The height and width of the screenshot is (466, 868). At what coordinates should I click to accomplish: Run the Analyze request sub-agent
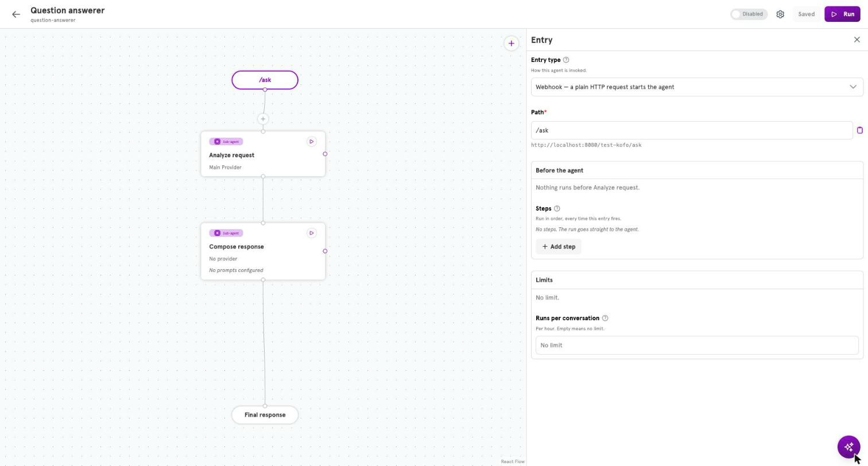(311, 142)
